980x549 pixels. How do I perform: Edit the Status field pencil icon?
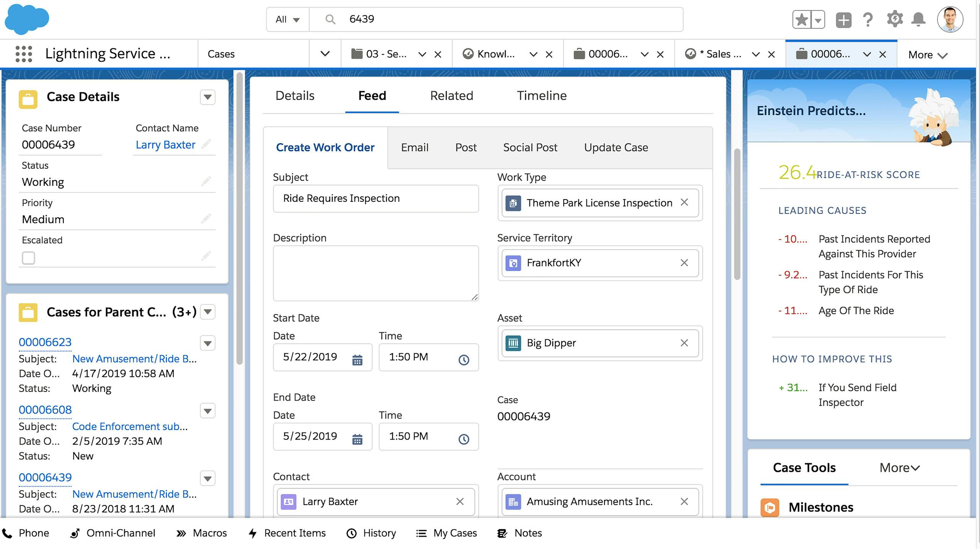206,181
